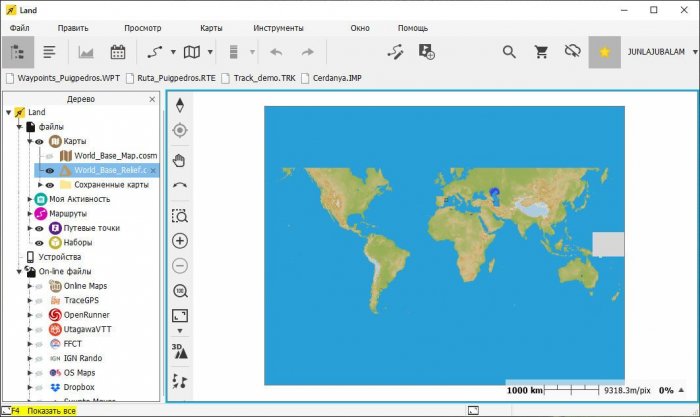Image resolution: width=700 pixels, height=417 pixels.
Task: Open the Карты menu
Action: pos(211,28)
